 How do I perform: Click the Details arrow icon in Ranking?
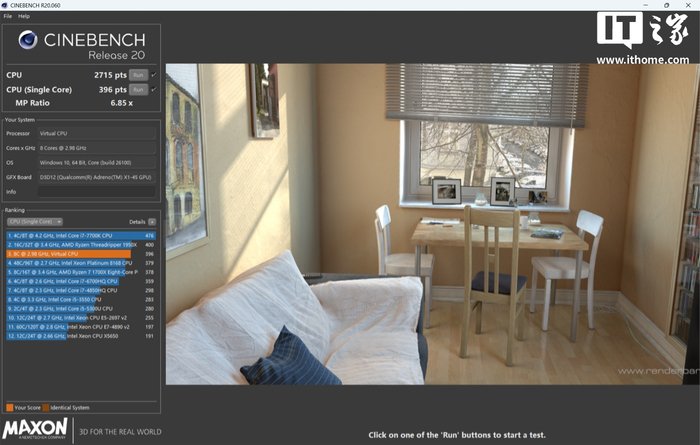click(x=152, y=222)
